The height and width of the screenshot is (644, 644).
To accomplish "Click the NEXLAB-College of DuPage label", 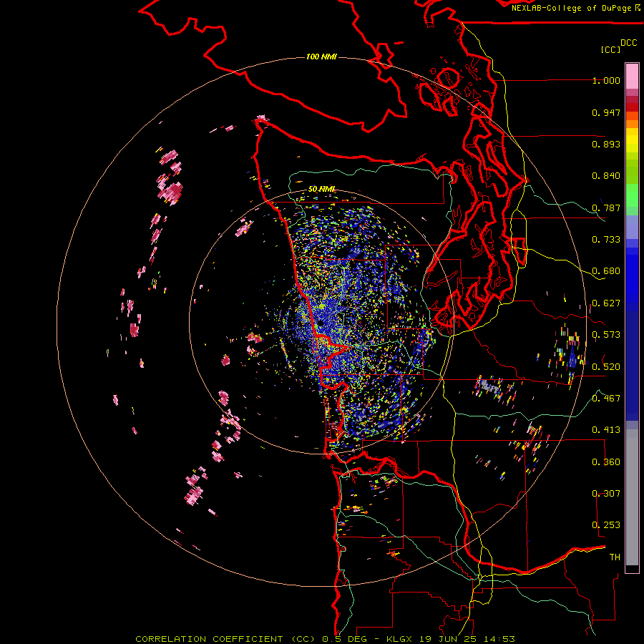I will click(x=572, y=8).
